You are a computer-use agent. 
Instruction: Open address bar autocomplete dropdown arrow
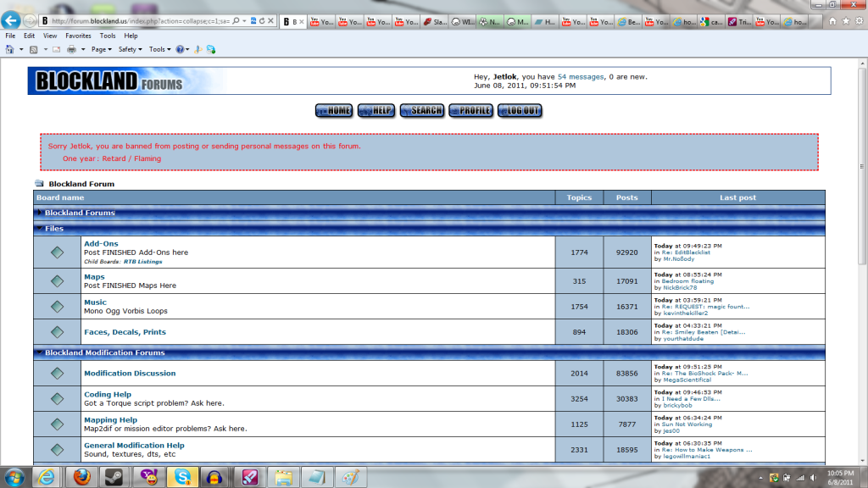(244, 21)
